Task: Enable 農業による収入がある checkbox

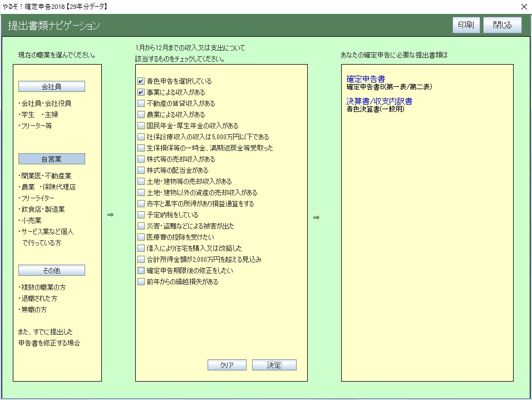Action: click(x=141, y=115)
